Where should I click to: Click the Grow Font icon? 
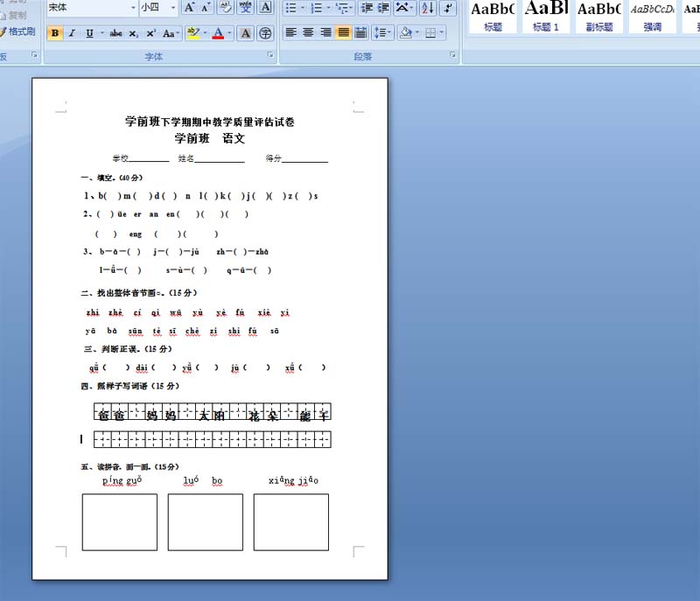coord(189,7)
